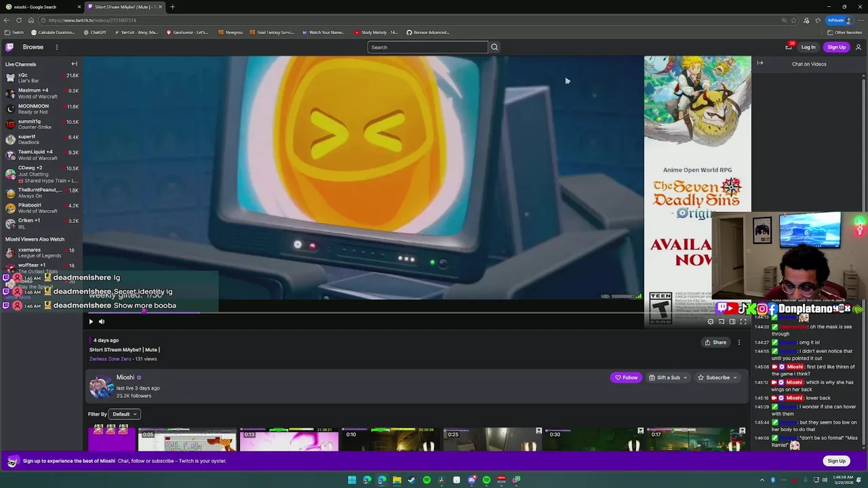This screenshot has height=488, width=868.
Task: Open the Study Melody bookmark
Action: [x=376, y=33]
